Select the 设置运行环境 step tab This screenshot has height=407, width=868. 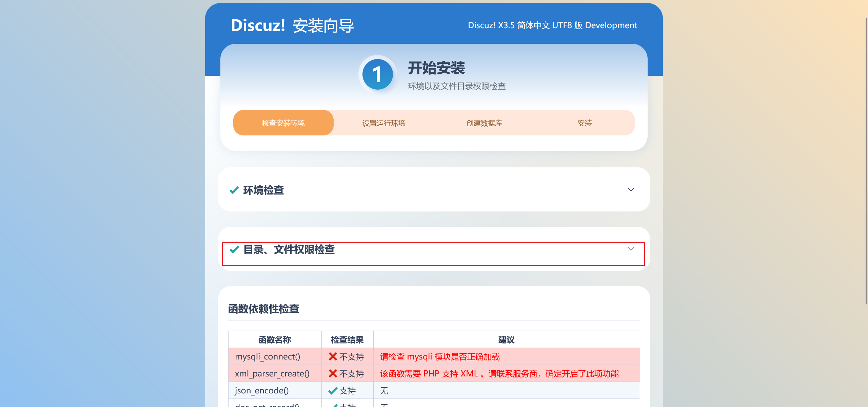pos(383,123)
